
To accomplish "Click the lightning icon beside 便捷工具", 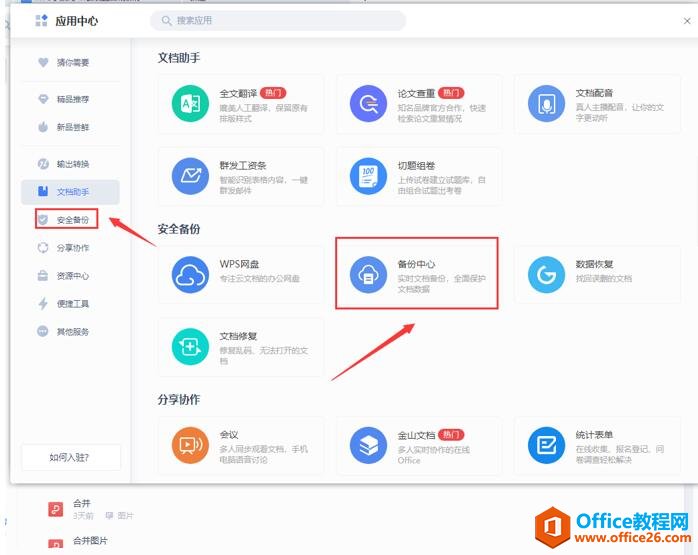I will 43,304.
